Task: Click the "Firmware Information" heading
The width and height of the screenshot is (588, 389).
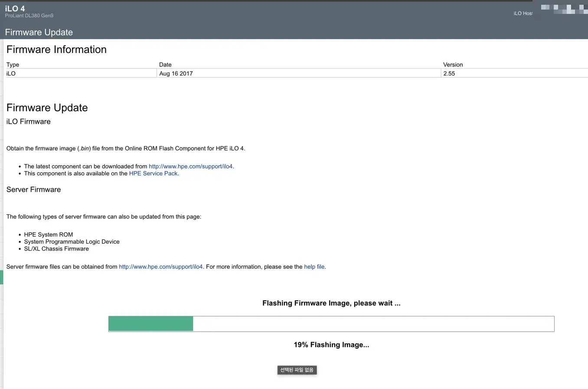Action: coord(56,49)
